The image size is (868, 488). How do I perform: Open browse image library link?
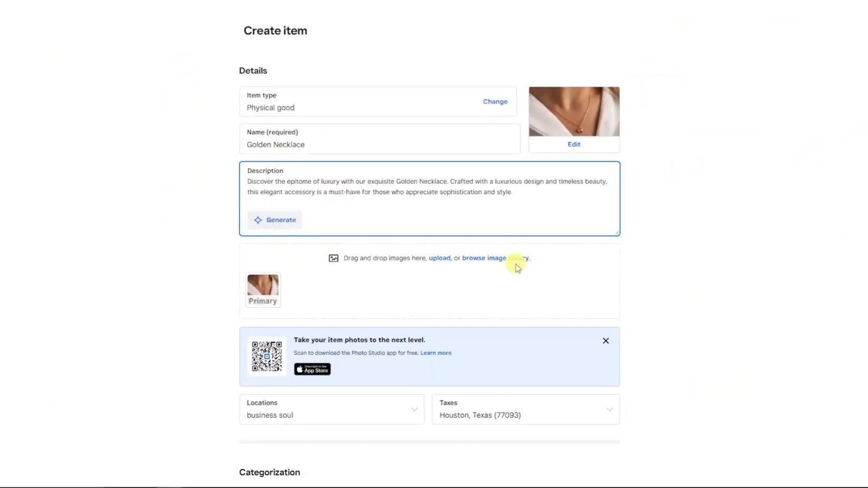point(494,258)
